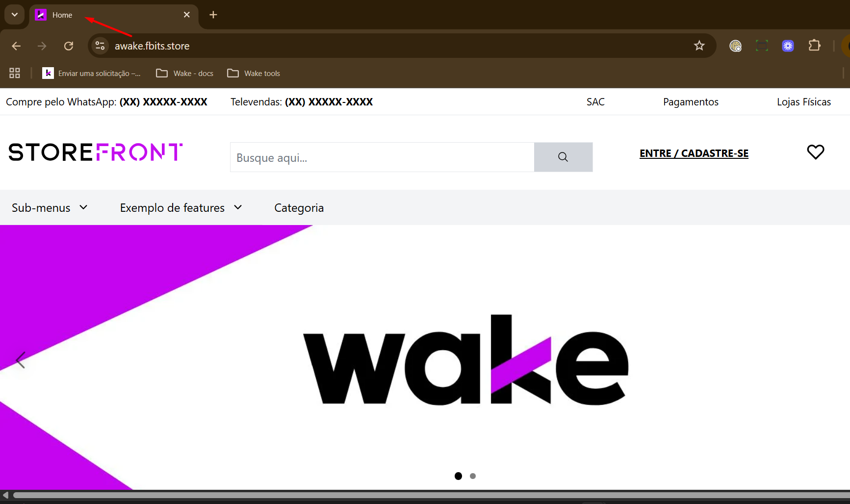Viewport: 850px width, 504px height.
Task: Reload the current page
Action: click(x=69, y=46)
